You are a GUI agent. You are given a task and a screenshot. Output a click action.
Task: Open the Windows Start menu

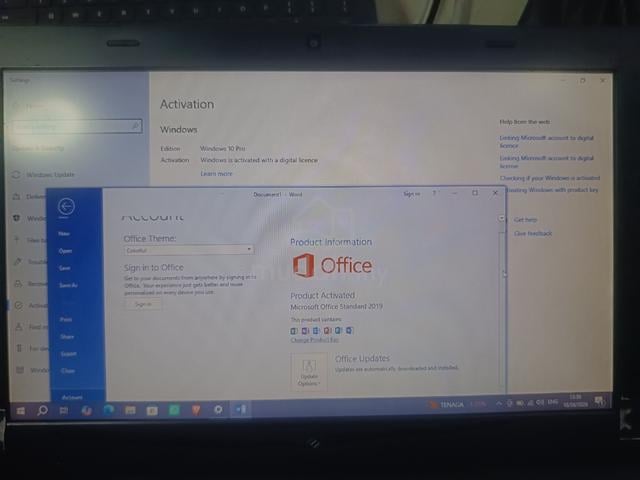coord(20,411)
